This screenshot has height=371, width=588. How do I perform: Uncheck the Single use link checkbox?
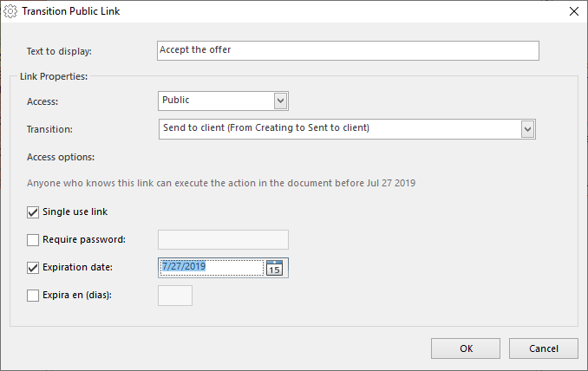33,212
